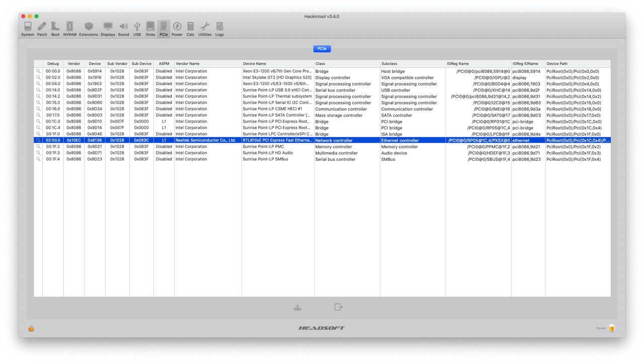Click the Tip me beer icon
Viewport: 644px width, 362px height.
click(612, 328)
